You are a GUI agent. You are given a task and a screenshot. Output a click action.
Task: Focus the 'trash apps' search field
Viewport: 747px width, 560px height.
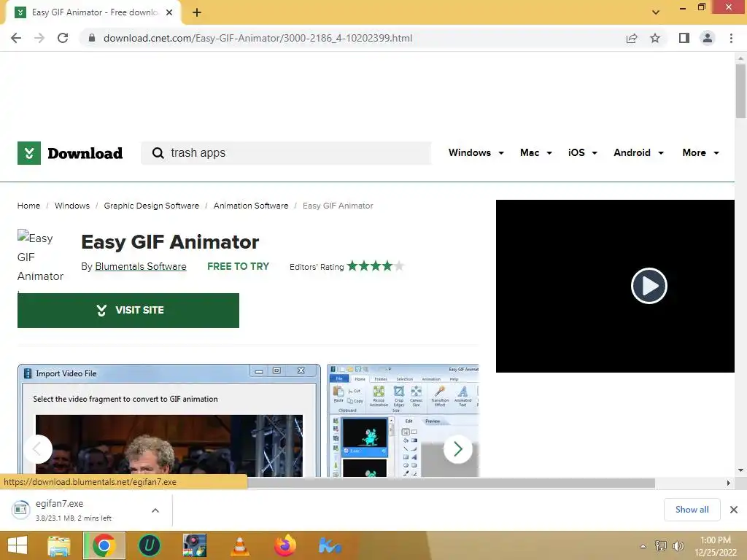pyautogui.click(x=286, y=153)
